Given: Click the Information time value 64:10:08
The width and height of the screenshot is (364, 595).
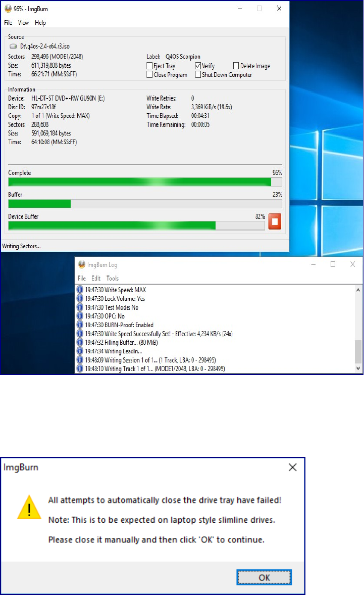Looking at the screenshot, I should point(54,142).
